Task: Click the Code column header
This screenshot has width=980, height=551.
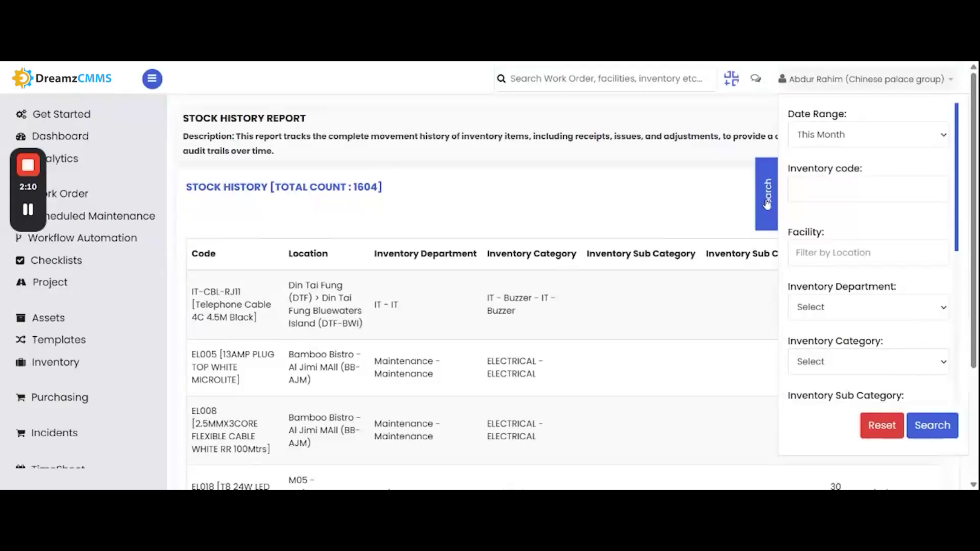Action: click(x=203, y=253)
